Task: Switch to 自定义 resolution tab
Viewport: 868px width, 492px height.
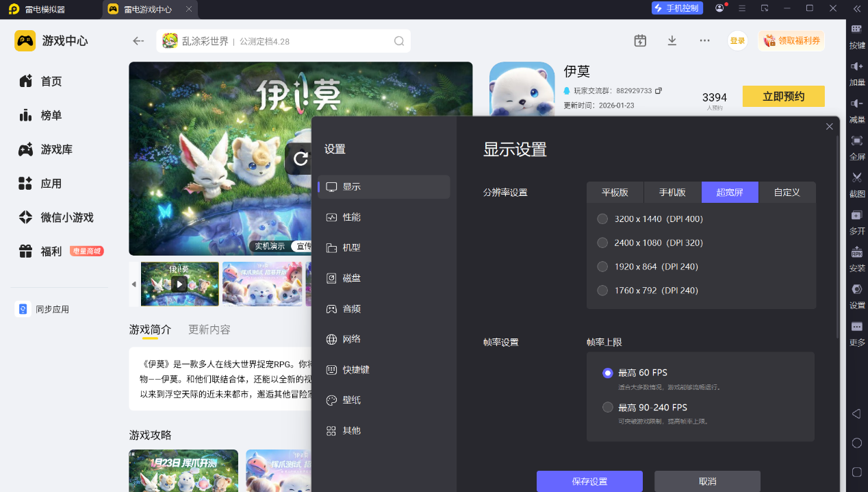Action: pos(787,193)
